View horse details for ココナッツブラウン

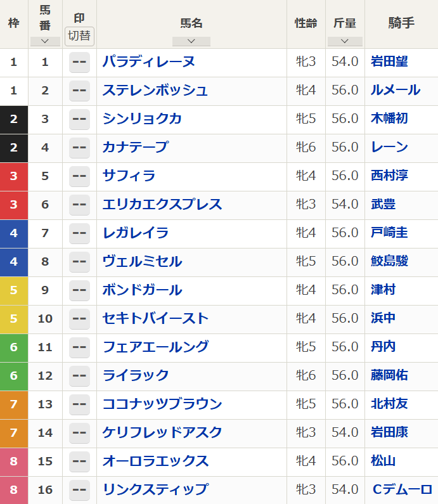point(162,404)
